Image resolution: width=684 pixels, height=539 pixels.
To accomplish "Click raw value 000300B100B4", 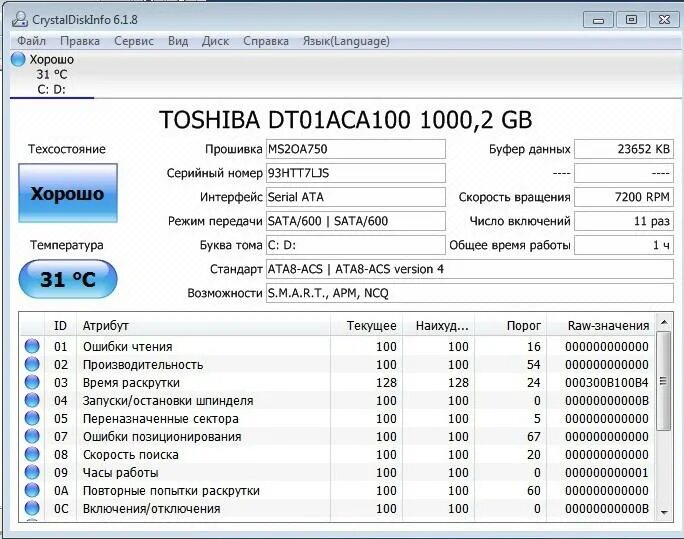I will (607, 382).
